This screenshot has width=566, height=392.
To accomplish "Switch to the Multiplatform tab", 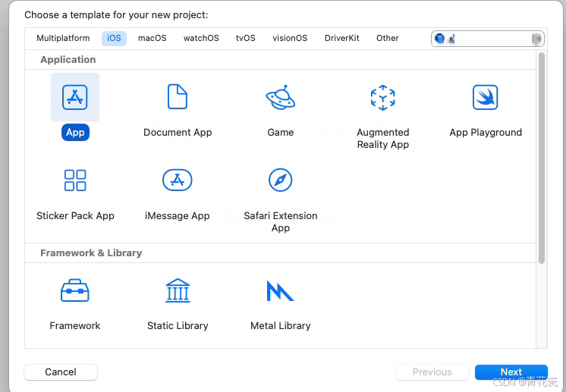I will coord(63,38).
